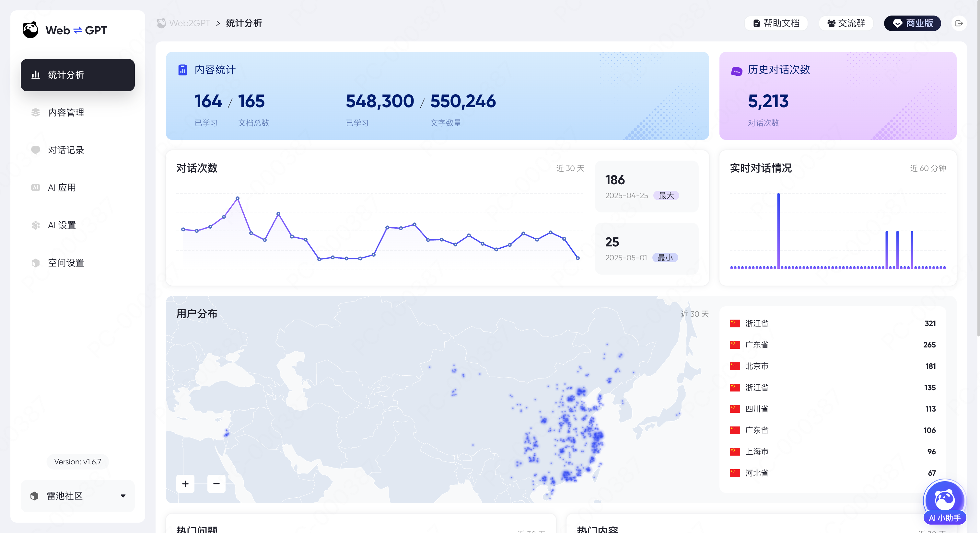This screenshot has width=980, height=533.
Task: Click the Web2GPT breadcrumb link
Action: pos(190,23)
